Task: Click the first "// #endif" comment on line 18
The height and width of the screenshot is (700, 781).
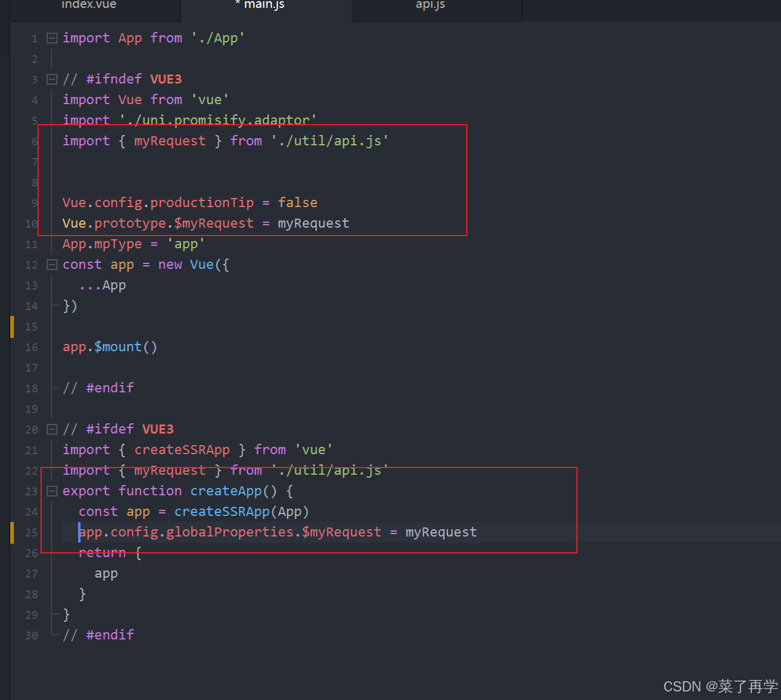Action: tap(98, 388)
